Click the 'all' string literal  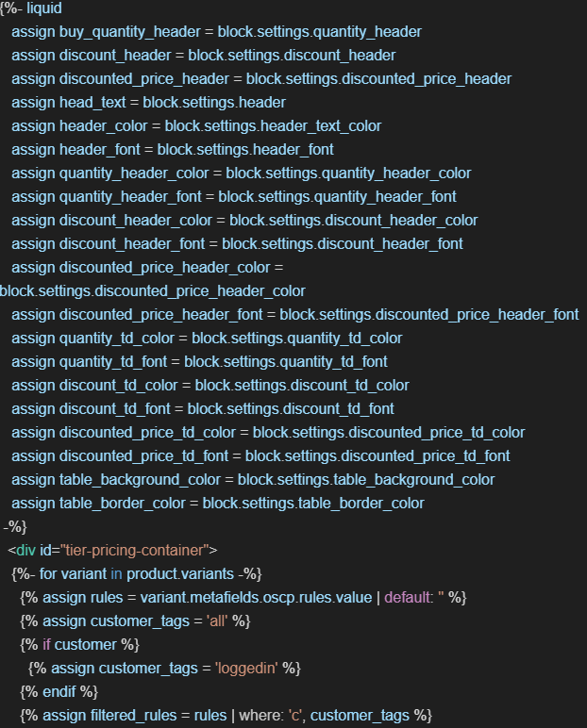coord(204,620)
